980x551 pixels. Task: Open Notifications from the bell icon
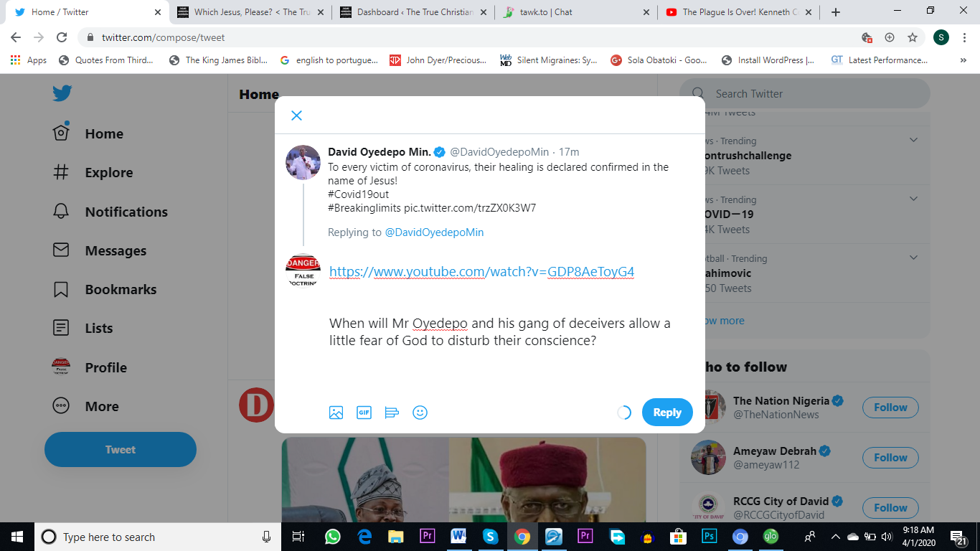click(62, 212)
